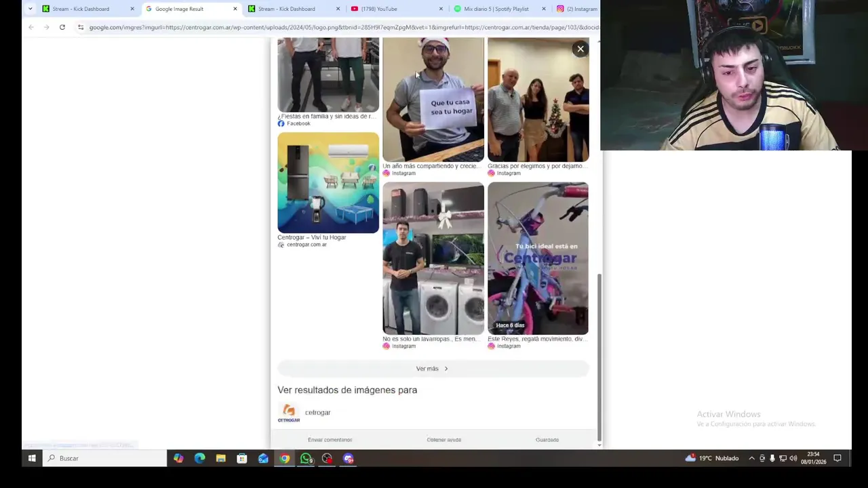The image size is (868, 488).
Task: Open the tab search dropdown arrow
Action: (30, 9)
